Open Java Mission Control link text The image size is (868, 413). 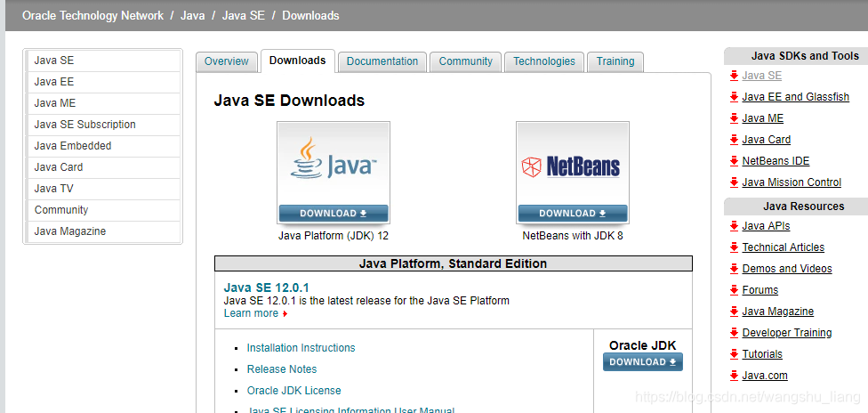792,182
